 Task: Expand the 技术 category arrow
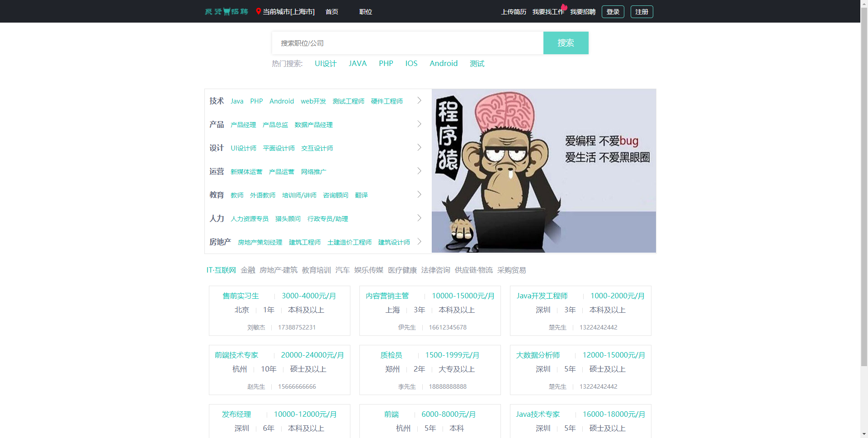coord(419,100)
